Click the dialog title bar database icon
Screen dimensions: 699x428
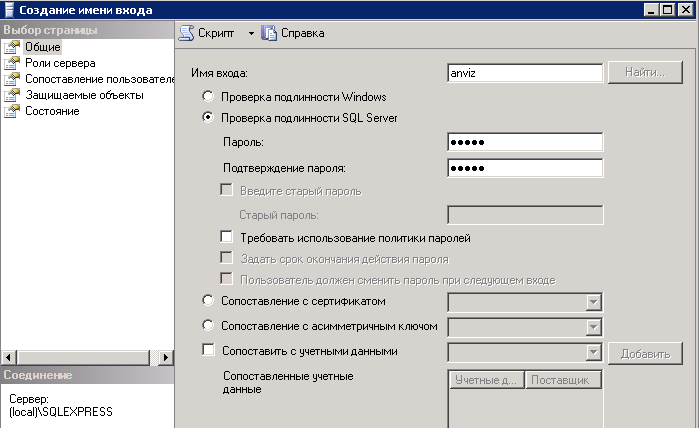(9, 10)
